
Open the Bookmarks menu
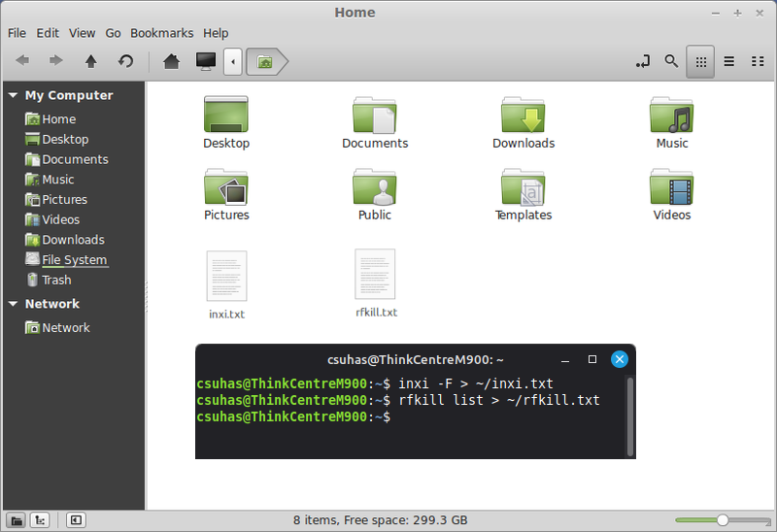point(161,33)
